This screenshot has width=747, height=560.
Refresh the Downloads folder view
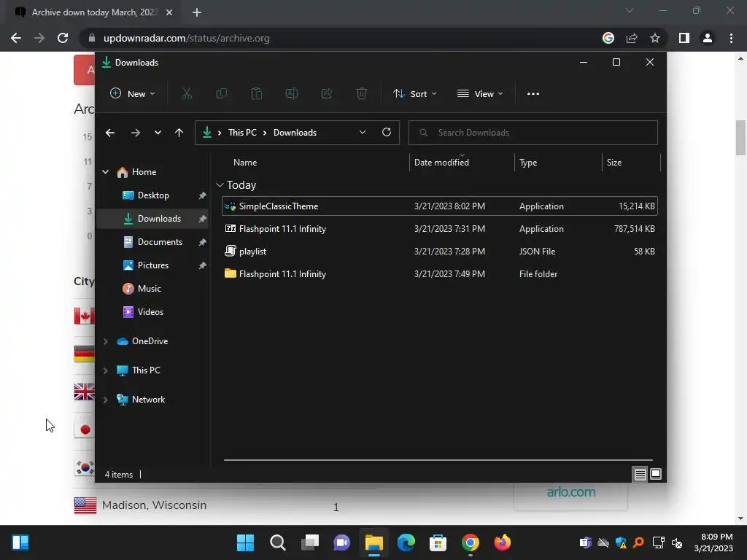click(387, 133)
